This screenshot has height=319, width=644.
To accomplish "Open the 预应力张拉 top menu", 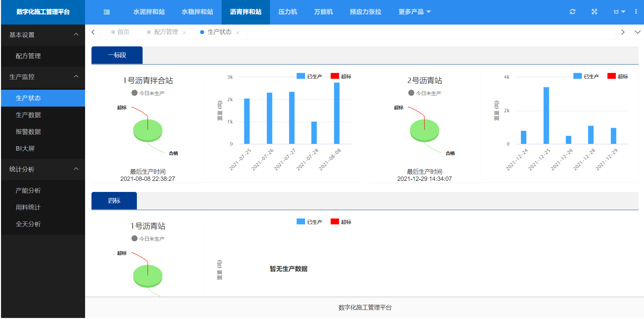I will pyautogui.click(x=366, y=12).
